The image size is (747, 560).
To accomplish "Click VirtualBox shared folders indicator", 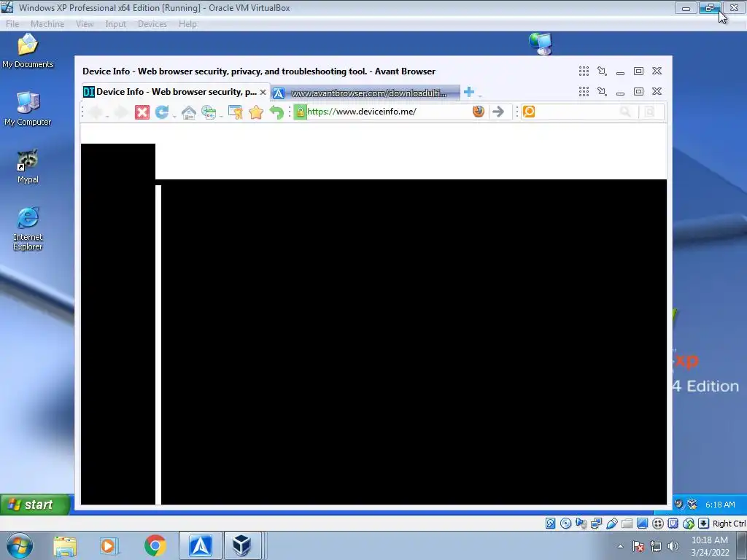I will (x=627, y=524).
